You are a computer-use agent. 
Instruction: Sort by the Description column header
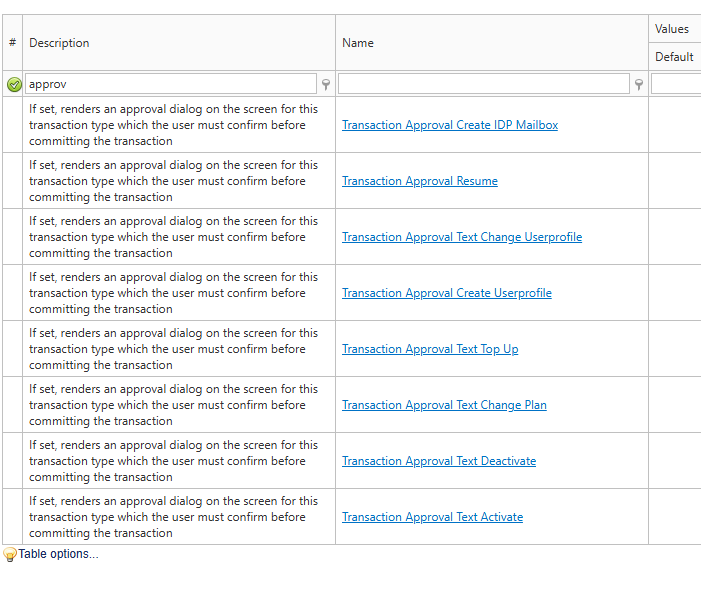click(59, 43)
